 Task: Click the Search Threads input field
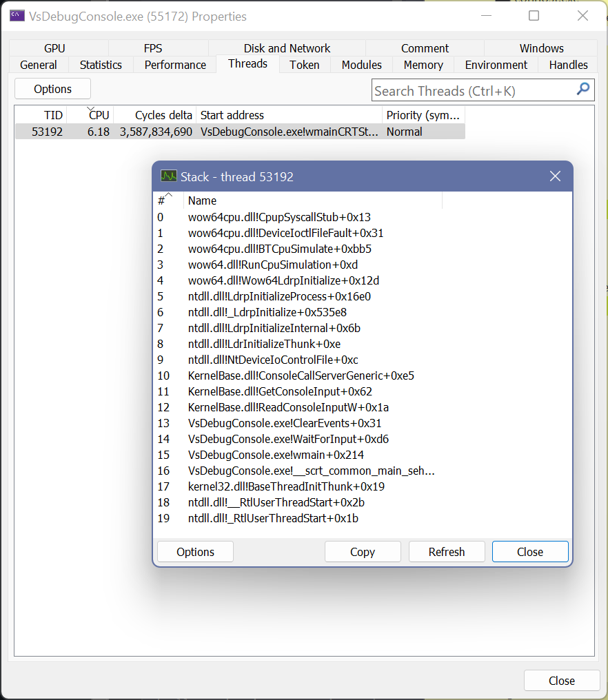[x=469, y=90]
